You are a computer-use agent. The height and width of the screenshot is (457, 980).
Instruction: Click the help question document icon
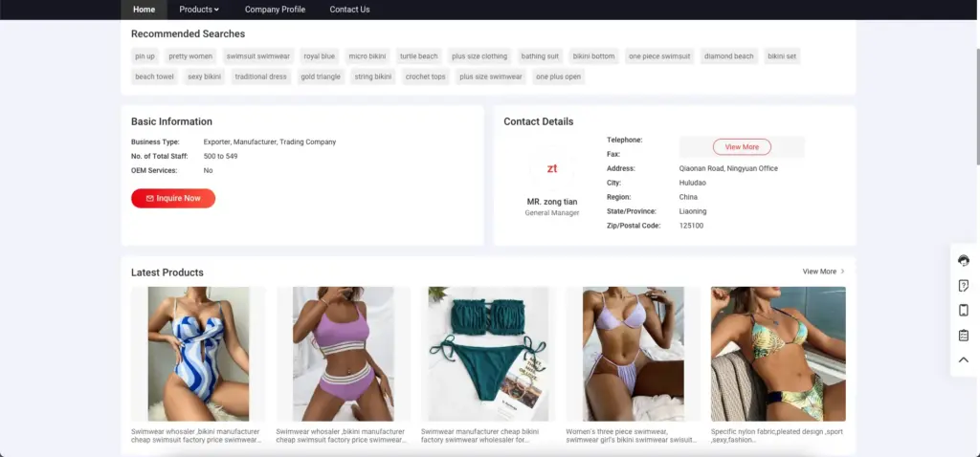[x=963, y=285]
